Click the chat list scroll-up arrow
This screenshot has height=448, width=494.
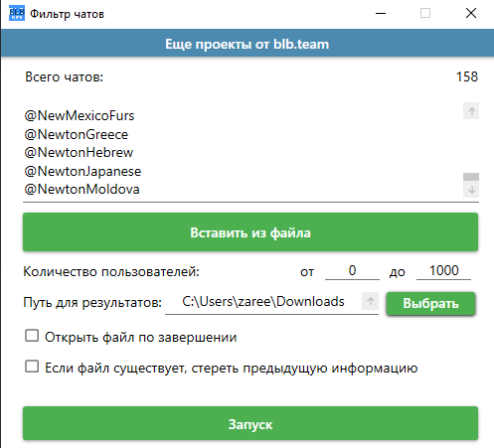click(471, 111)
